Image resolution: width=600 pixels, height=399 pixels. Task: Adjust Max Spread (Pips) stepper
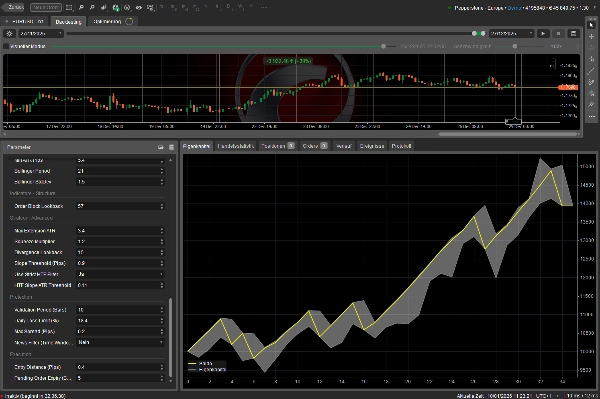tap(162, 332)
